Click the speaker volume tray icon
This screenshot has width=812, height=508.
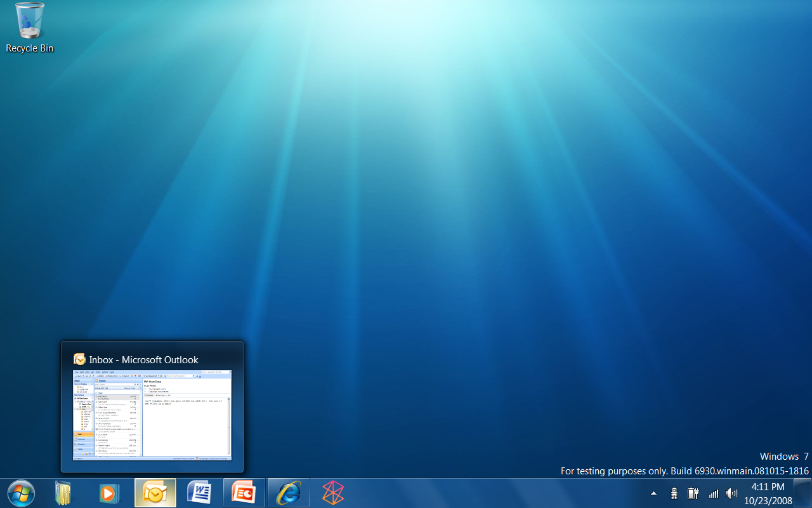[731, 493]
